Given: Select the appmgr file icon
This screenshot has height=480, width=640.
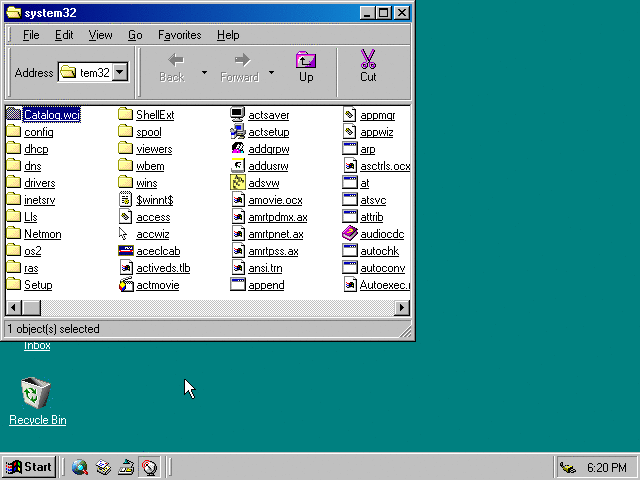Looking at the screenshot, I should pyautogui.click(x=349, y=114).
